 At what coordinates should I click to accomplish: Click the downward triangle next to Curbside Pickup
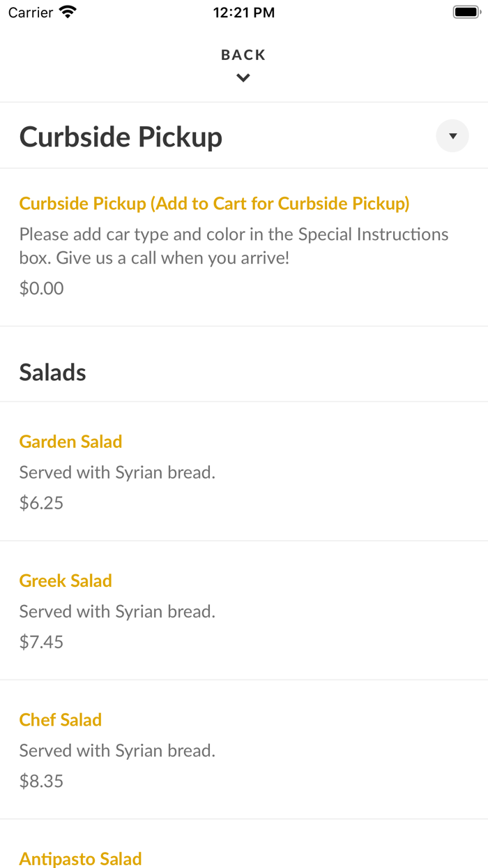click(452, 136)
